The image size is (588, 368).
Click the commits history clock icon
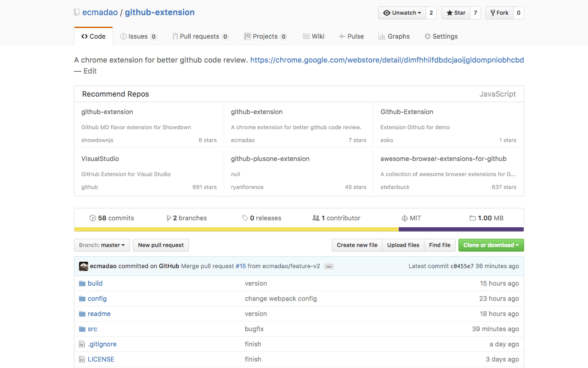pyautogui.click(x=93, y=218)
